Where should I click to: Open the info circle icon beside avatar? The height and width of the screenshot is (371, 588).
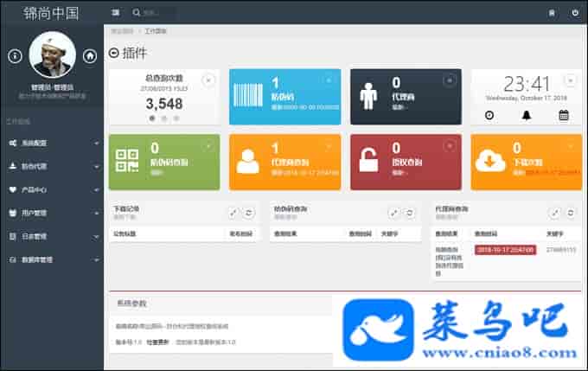(x=15, y=56)
